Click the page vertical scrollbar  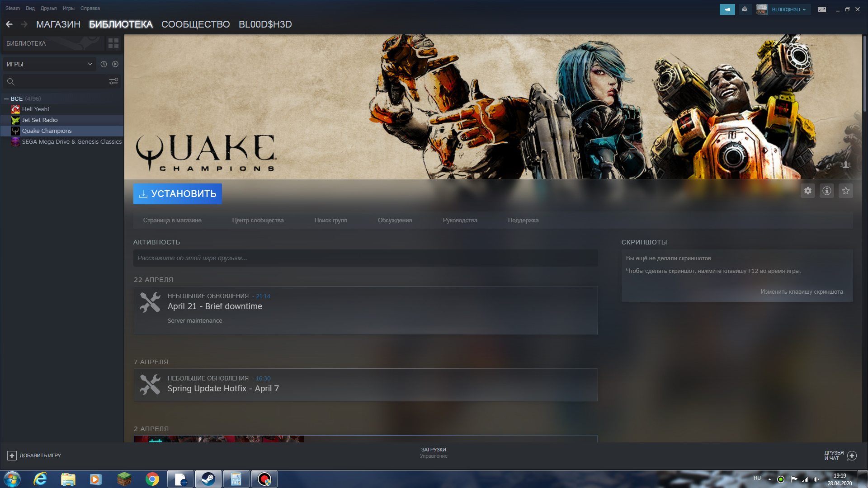coord(864,74)
